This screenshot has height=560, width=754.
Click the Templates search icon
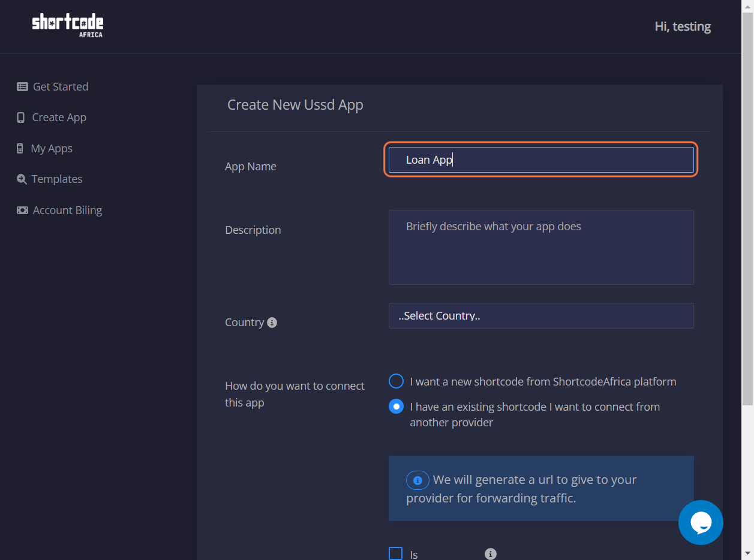coord(22,179)
